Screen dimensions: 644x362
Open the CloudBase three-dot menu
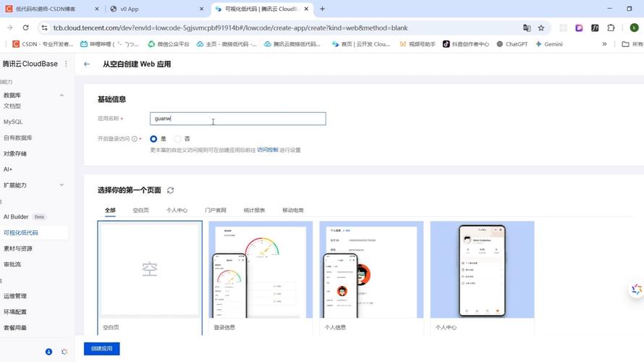(x=66, y=64)
